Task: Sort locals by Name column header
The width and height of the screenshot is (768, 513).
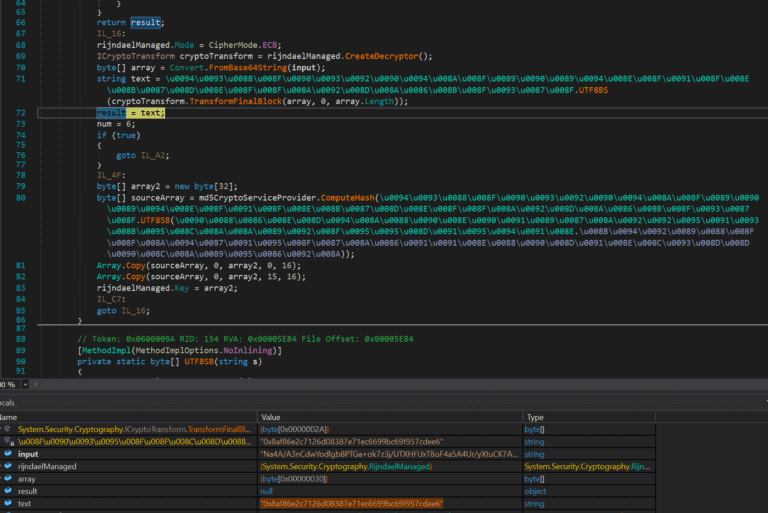Action: (x=128, y=417)
